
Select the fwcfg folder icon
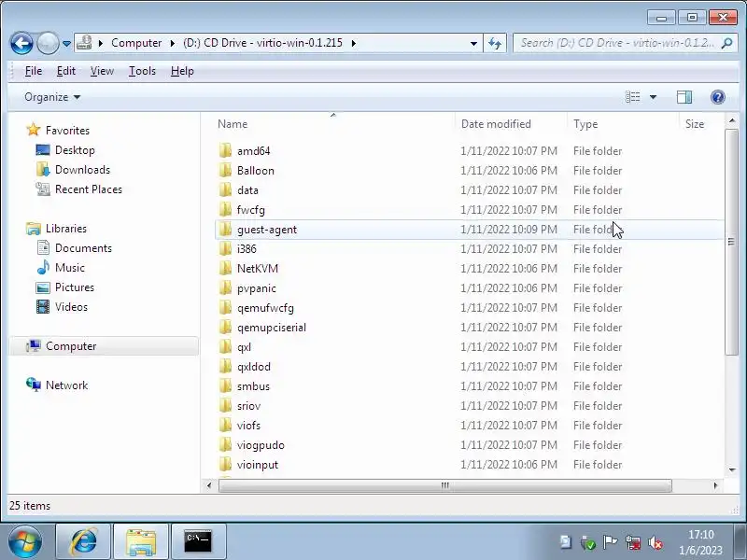(225, 209)
